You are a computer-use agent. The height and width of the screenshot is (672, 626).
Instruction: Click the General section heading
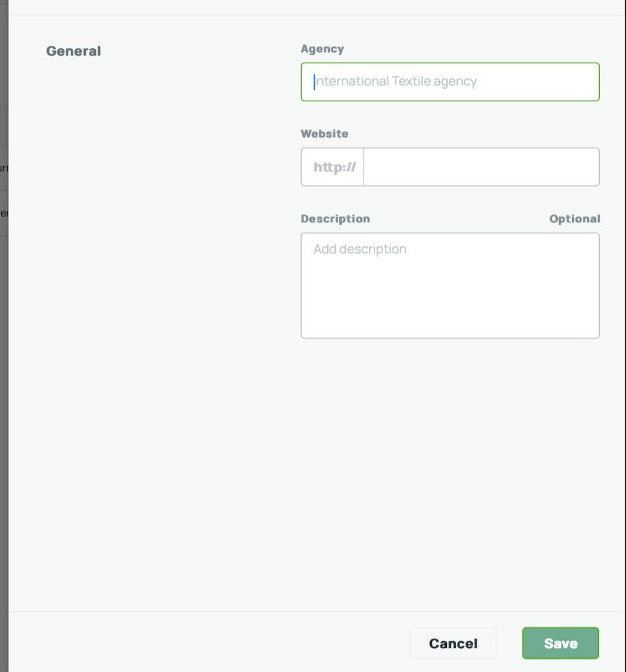point(73,51)
